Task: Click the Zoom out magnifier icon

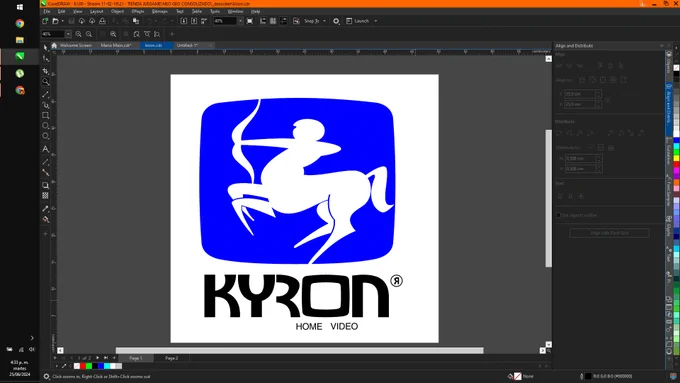Action: [89, 34]
